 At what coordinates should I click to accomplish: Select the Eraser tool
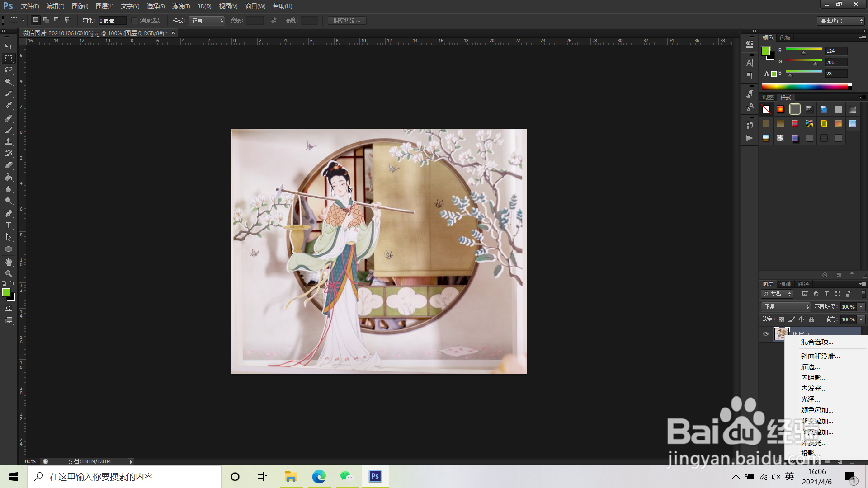(x=9, y=165)
